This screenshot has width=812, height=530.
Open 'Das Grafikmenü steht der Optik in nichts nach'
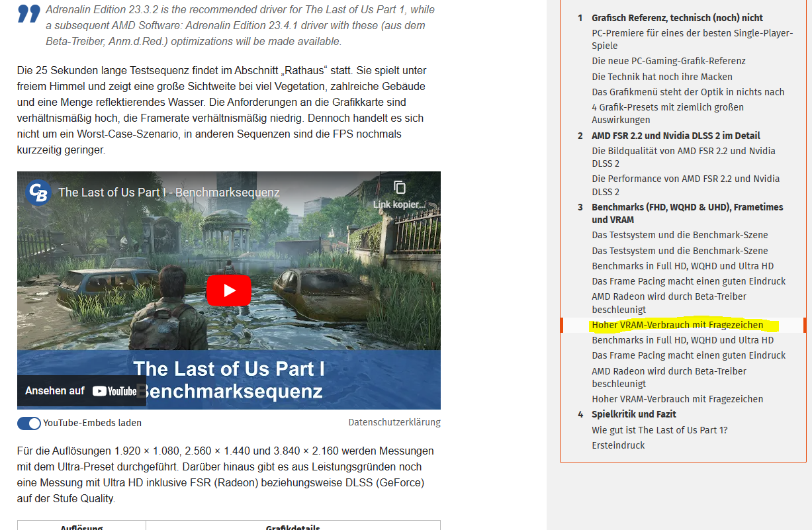(x=688, y=92)
